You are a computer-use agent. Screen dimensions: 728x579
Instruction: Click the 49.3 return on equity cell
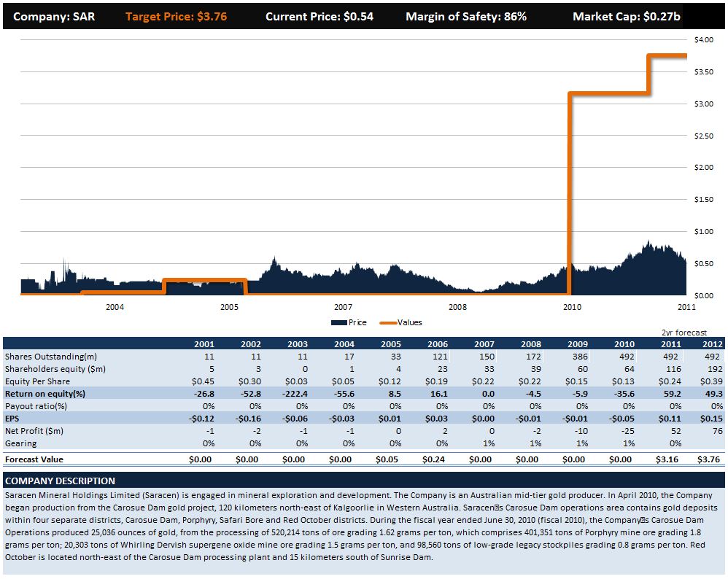click(714, 394)
